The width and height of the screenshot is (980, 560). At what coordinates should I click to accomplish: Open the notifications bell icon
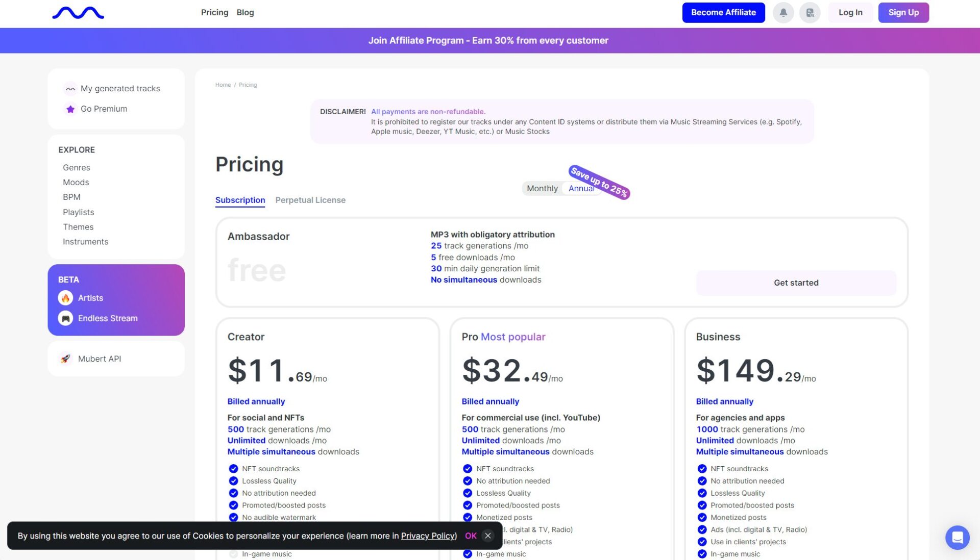[x=783, y=13]
